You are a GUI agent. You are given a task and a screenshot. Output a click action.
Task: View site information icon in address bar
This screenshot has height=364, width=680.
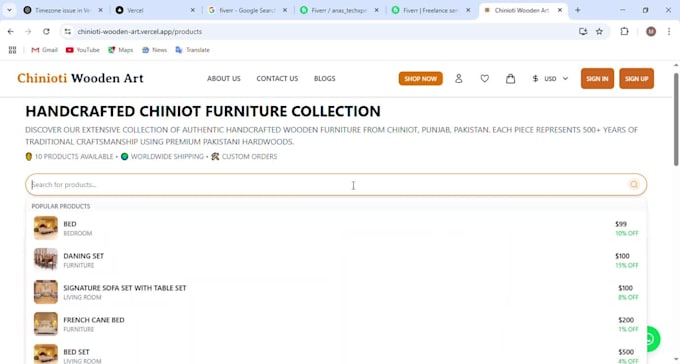(x=68, y=31)
